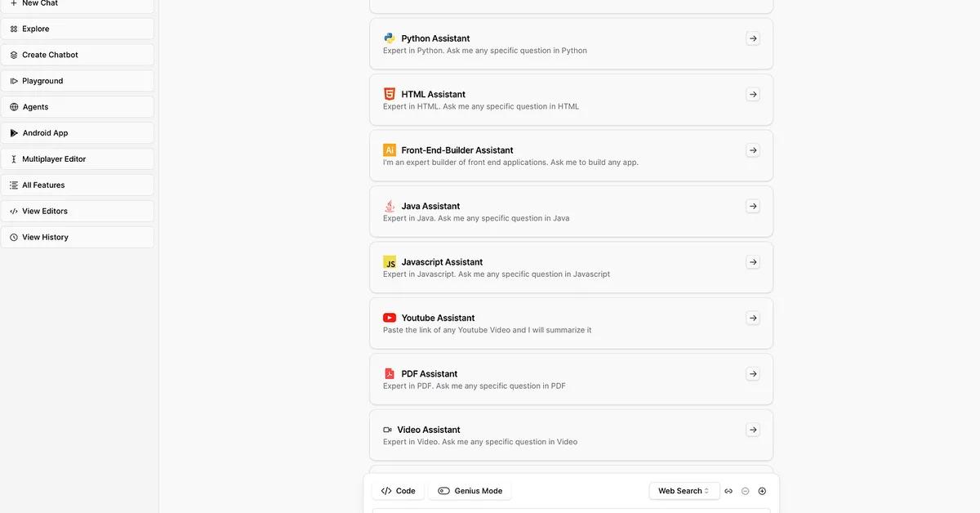Go to Create Chatbot in sidebar
Screen dimensions: 980x513
pos(77,55)
